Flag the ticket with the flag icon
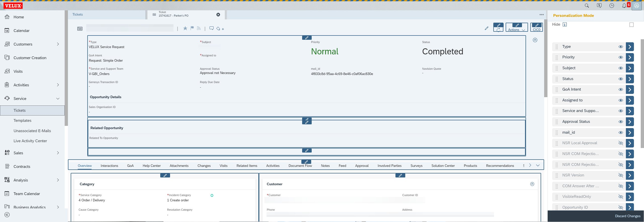Image resolution: width=644 pixels, height=222 pixels. 192,28
